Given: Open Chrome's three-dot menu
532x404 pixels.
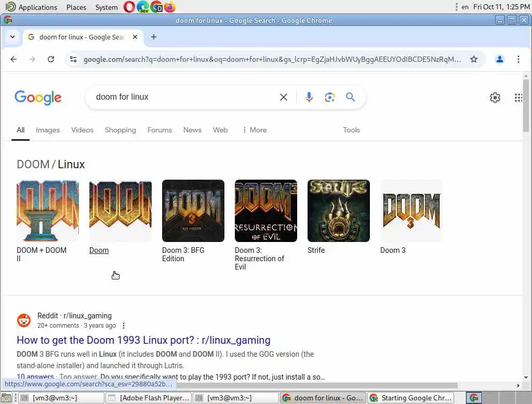Looking at the screenshot, I should point(518,59).
